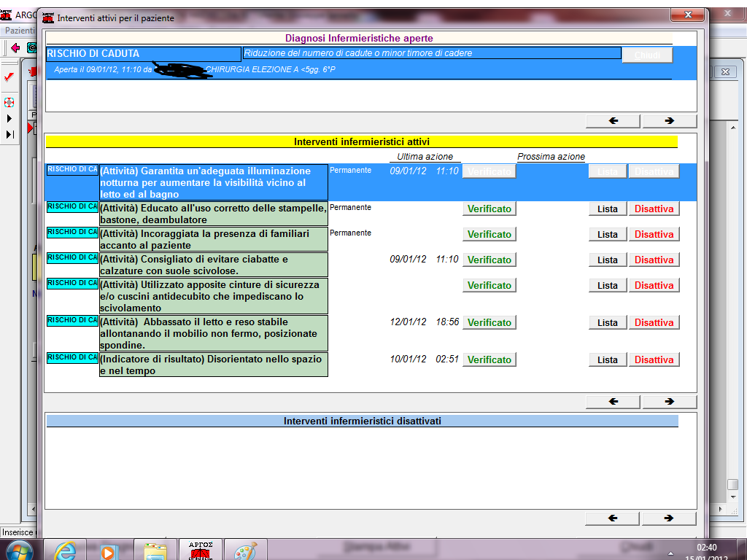The image size is (747, 560).
Task: Select activity 'Consigliato di evitare ciabatte'
Action: [214, 265]
